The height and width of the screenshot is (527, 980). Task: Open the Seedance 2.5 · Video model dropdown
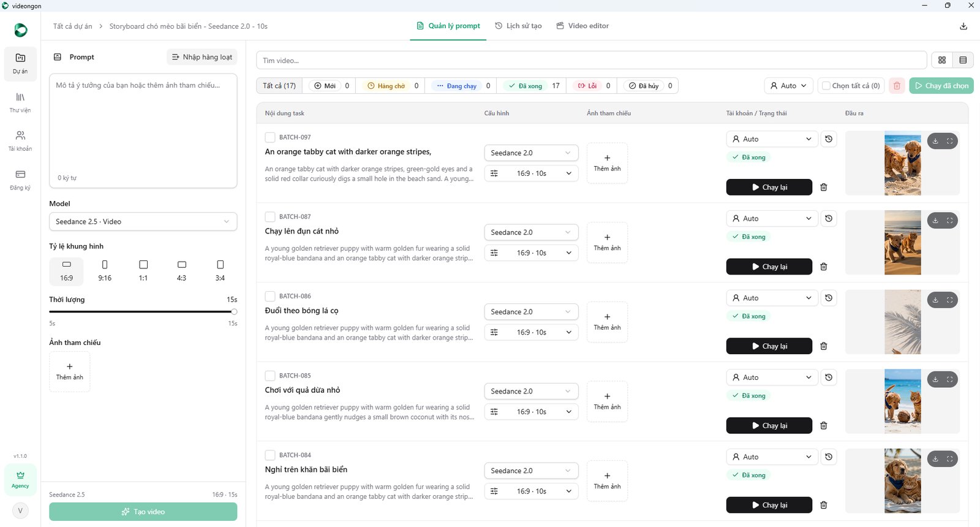[x=143, y=222]
